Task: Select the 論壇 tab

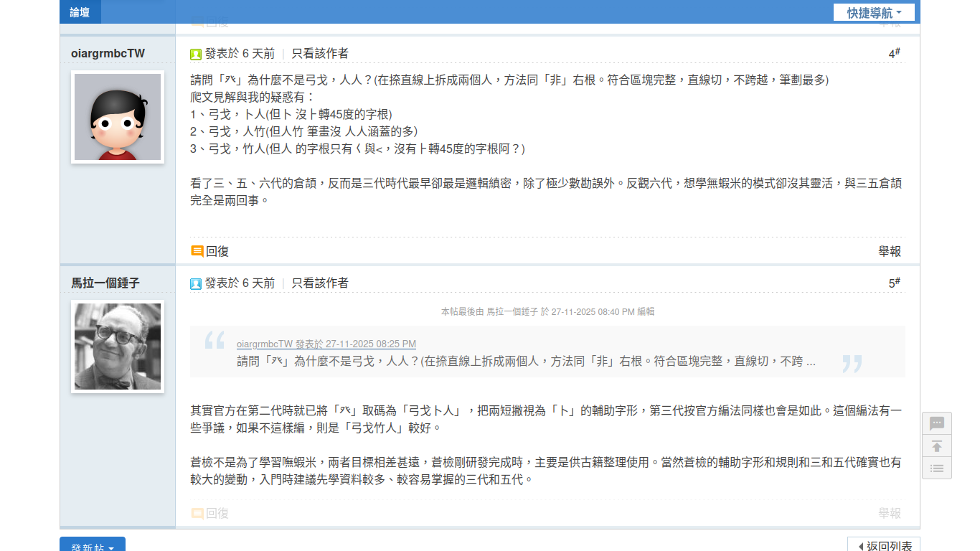Action: pos(79,12)
